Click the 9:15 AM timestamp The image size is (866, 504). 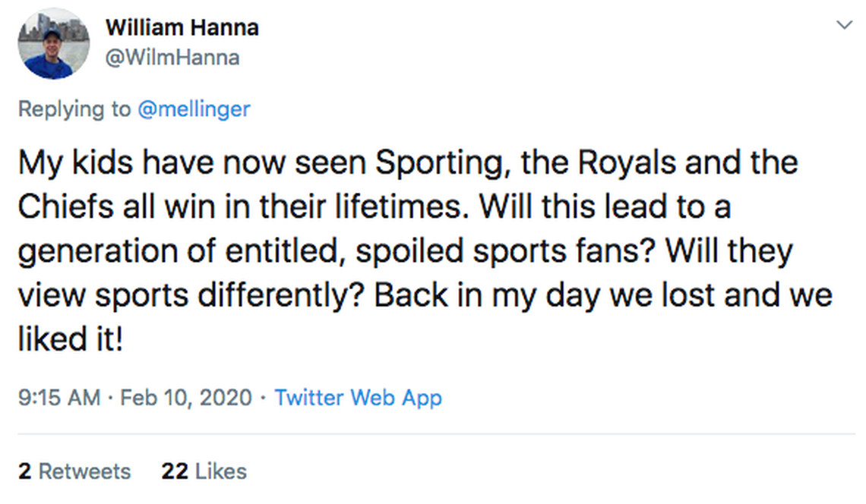click(58, 397)
